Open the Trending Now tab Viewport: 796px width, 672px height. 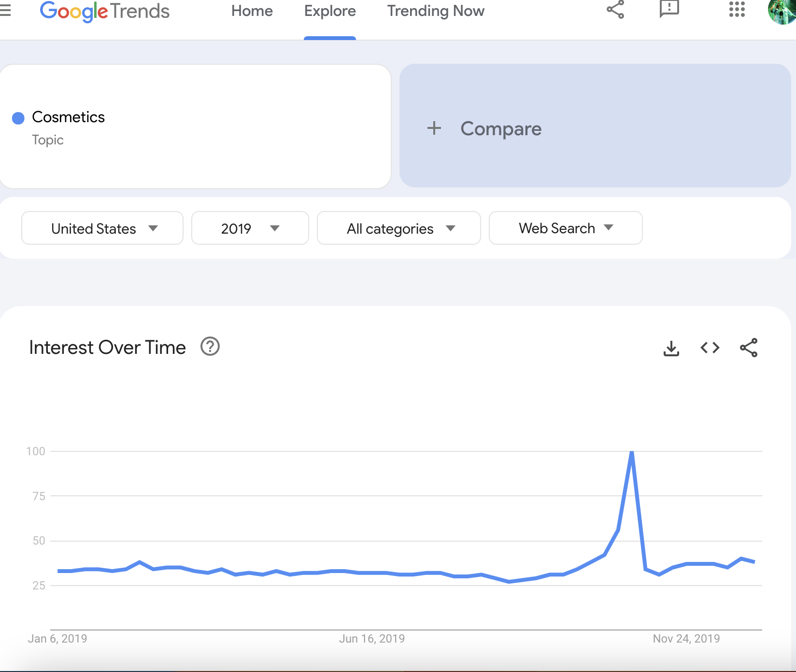click(436, 11)
